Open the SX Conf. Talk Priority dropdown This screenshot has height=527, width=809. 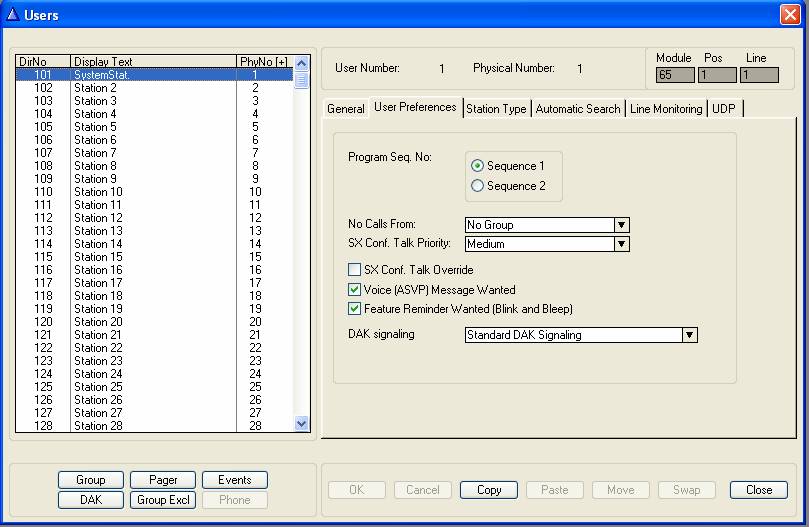[622, 244]
